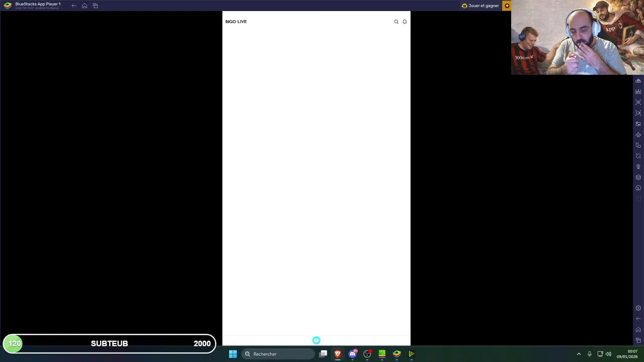Image resolution: width=644 pixels, height=362 pixels.
Task: Open the FPS/APK install icon in sidebar
Action: pyautogui.click(x=638, y=92)
